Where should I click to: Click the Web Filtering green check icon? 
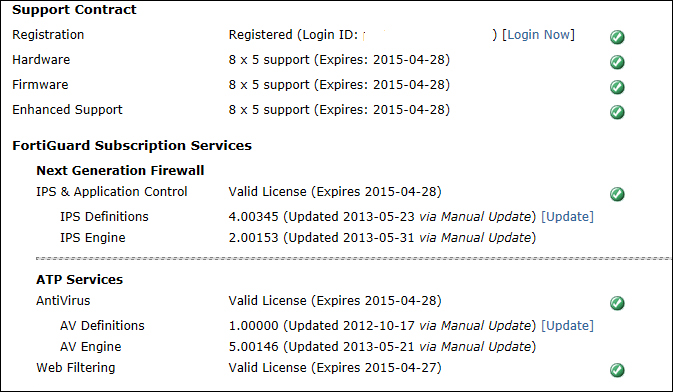click(x=617, y=370)
